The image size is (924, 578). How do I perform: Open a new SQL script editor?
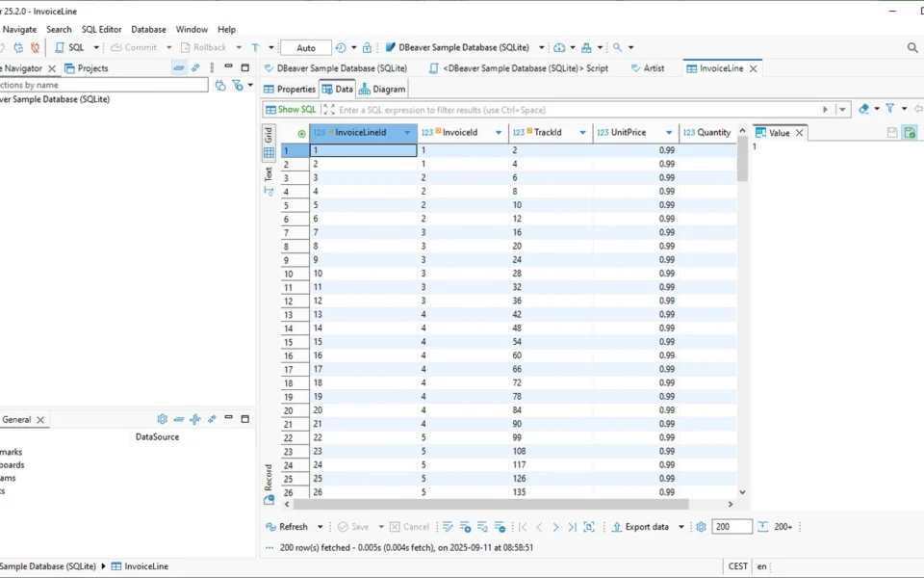tap(69, 47)
